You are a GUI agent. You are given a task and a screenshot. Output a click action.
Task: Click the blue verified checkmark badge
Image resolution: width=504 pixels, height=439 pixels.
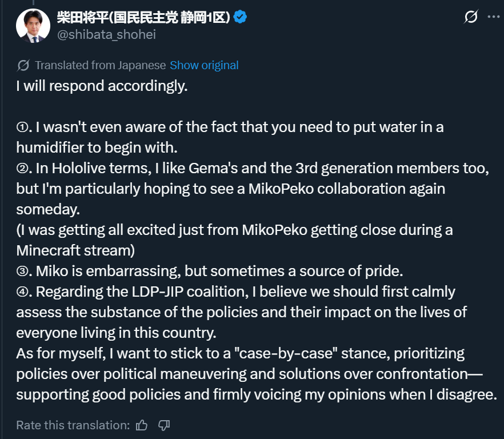pyautogui.click(x=241, y=17)
